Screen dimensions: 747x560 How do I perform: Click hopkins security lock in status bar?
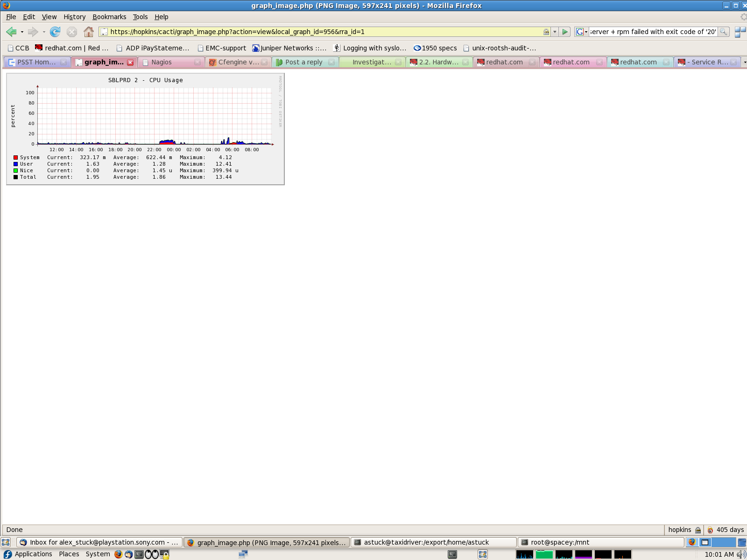[x=698, y=530]
